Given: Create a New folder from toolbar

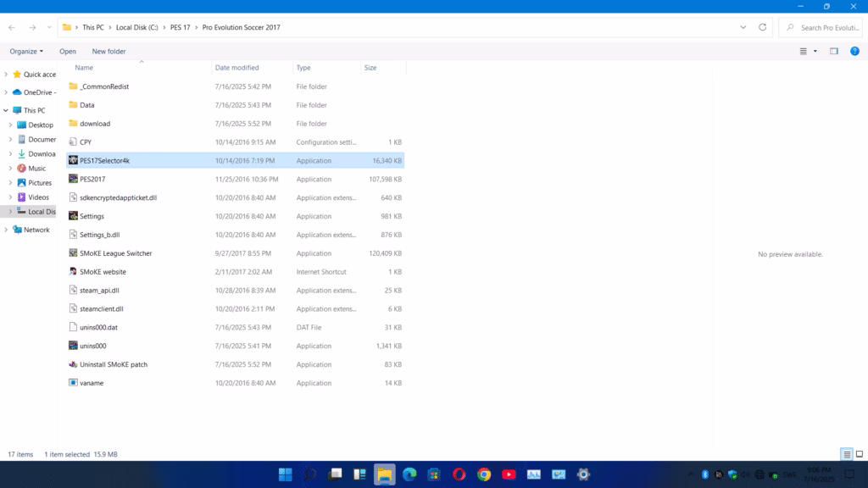Looking at the screenshot, I should (109, 51).
